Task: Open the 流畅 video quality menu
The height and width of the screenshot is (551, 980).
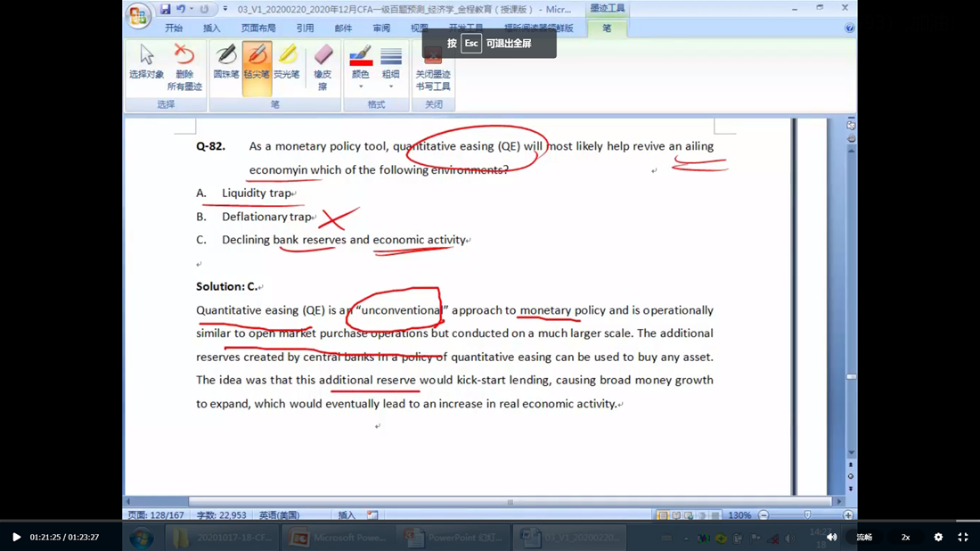Action: click(864, 538)
